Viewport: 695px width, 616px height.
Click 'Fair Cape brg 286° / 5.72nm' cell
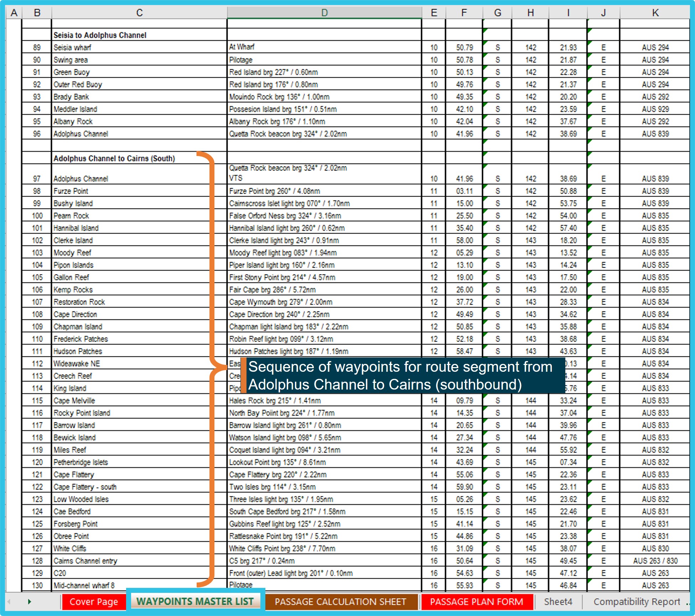tap(325, 289)
